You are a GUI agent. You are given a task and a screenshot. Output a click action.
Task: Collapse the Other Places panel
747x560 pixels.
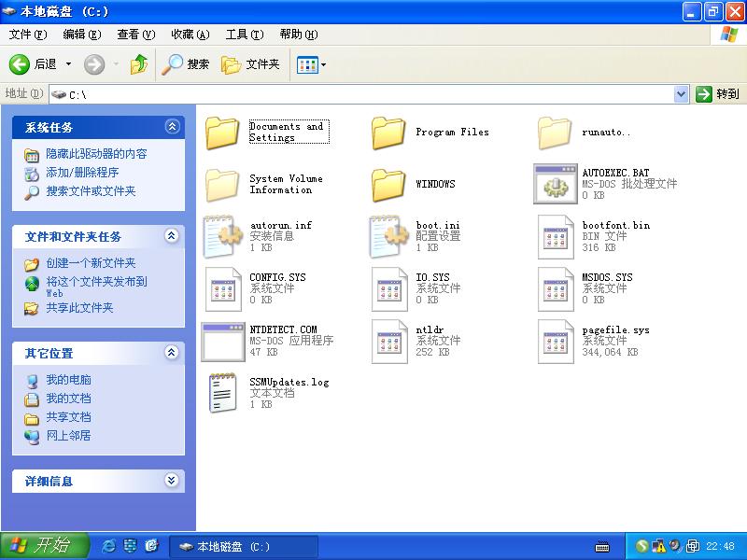[172, 353]
